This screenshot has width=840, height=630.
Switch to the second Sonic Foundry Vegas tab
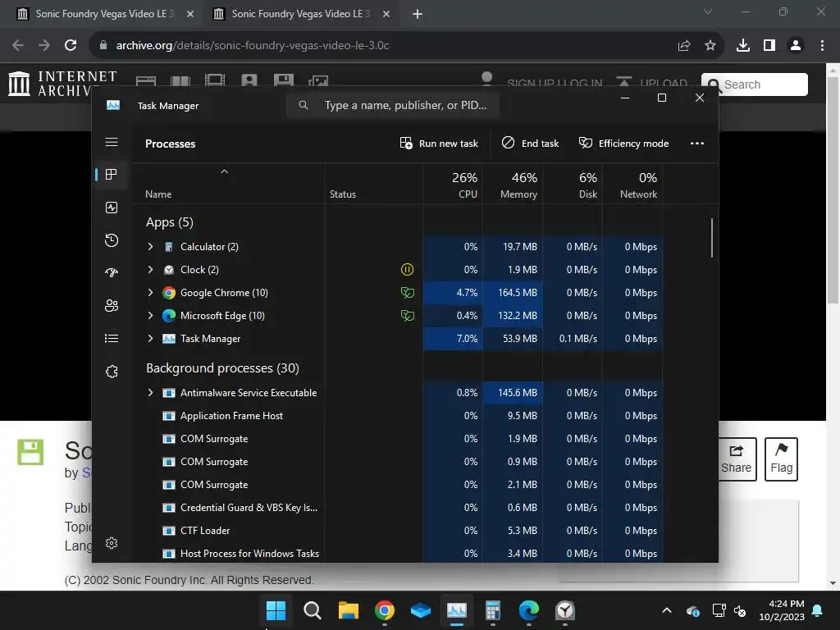[300, 14]
